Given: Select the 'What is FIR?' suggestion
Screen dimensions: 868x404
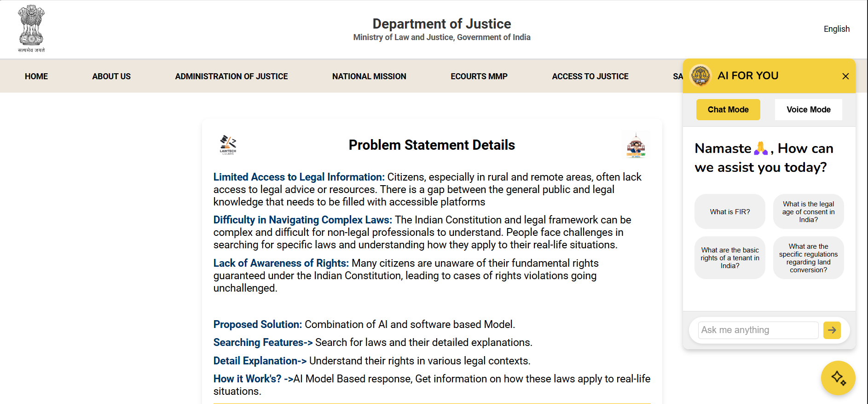Looking at the screenshot, I should point(729,212).
